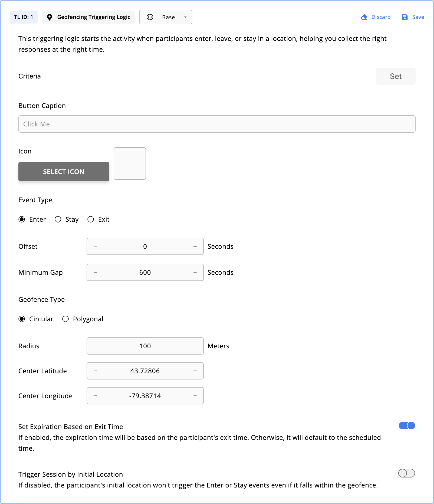Image resolution: width=434 pixels, height=504 pixels.
Task: Increase the Radius value with the plus stepper
Action: point(195,346)
